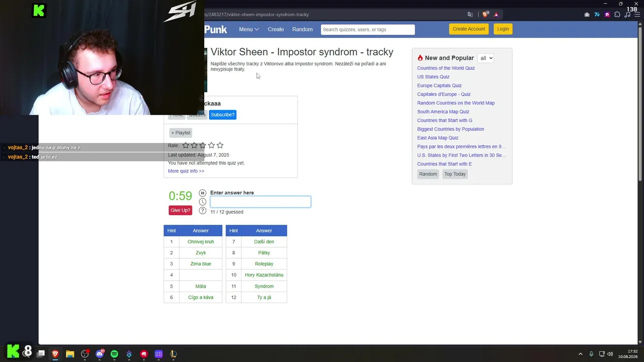Open the purple star extension icon
The height and width of the screenshot is (362, 644).
tap(607, 15)
